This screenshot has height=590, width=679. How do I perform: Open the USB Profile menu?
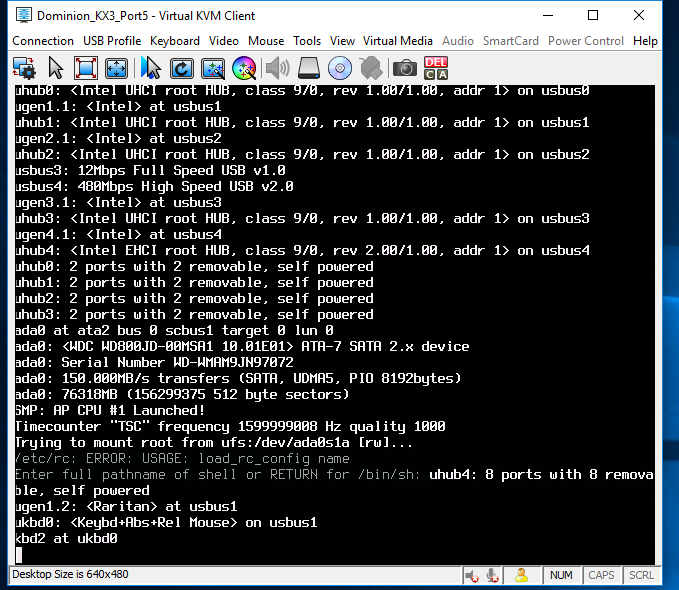111,41
